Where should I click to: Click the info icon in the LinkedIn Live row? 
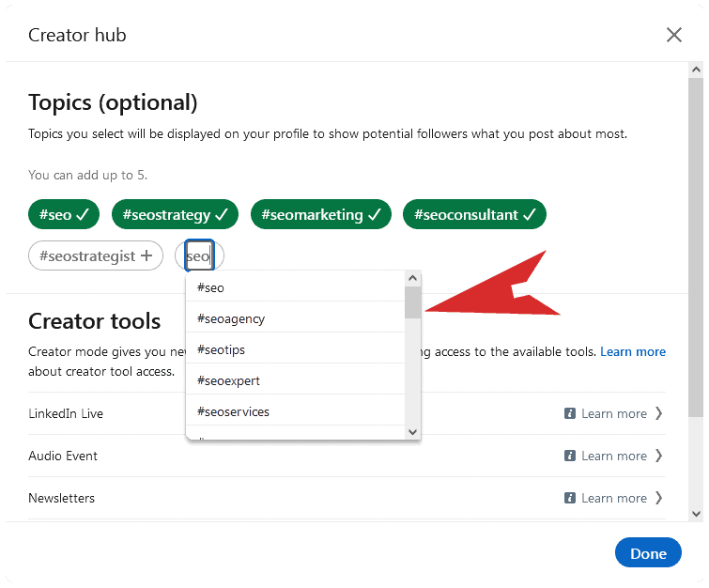point(570,413)
